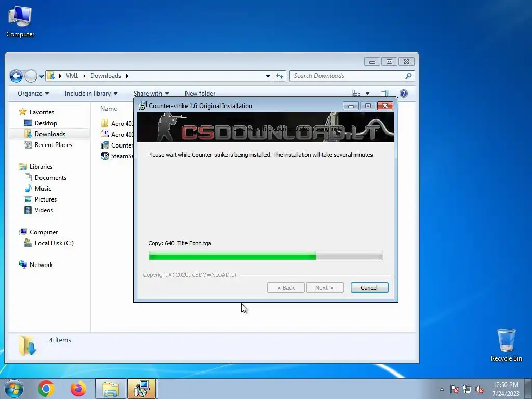Select Computer in the navigation pane
The image size is (532, 399).
tap(38, 232)
